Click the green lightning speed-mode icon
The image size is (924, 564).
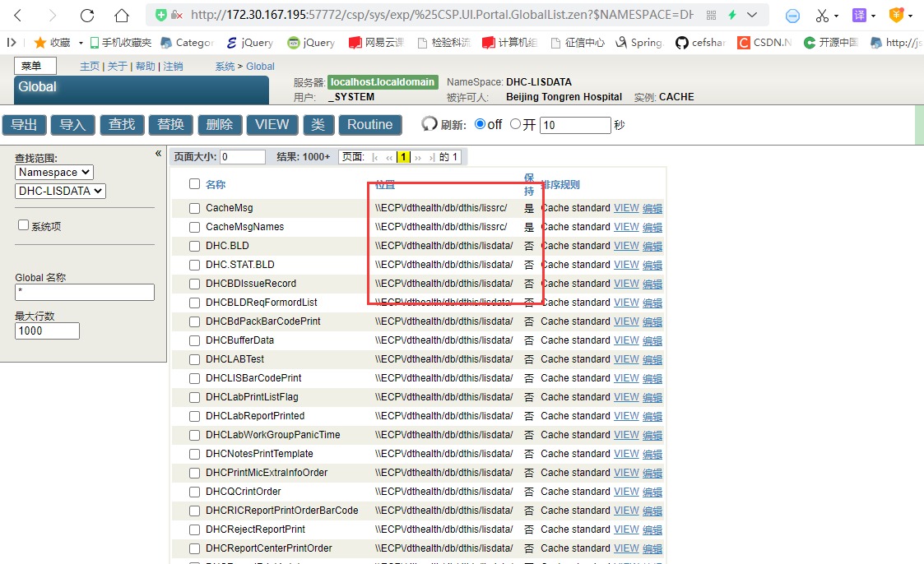tap(732, 16)
